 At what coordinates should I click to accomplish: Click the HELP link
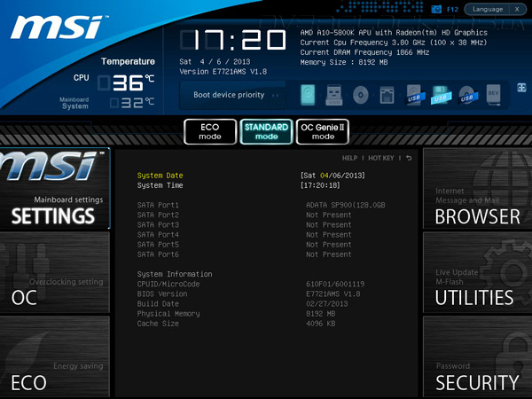pyautogui.click(x=349, y=158)
